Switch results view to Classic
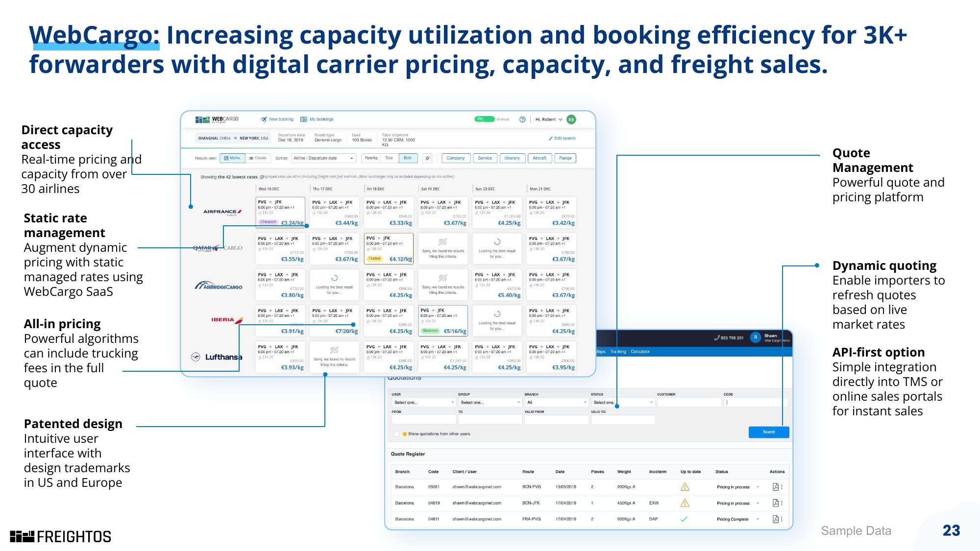 tap(258, 158)
